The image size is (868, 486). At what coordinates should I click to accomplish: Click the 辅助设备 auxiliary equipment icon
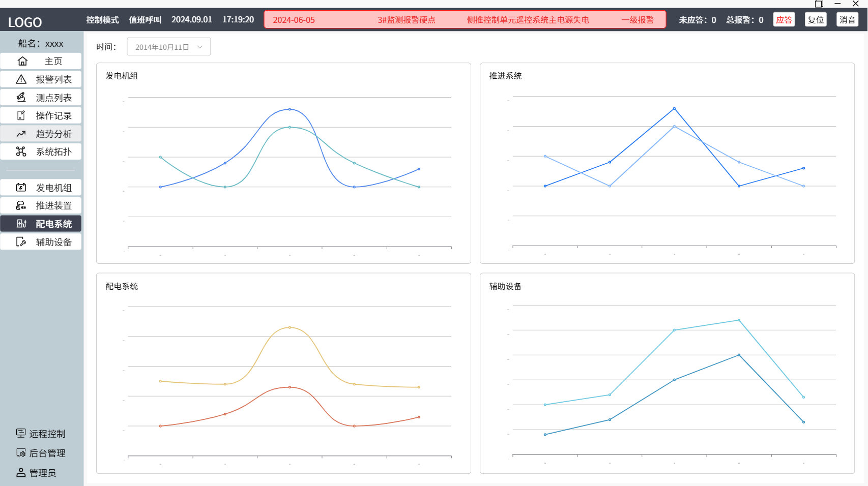(x=21, y=242)
